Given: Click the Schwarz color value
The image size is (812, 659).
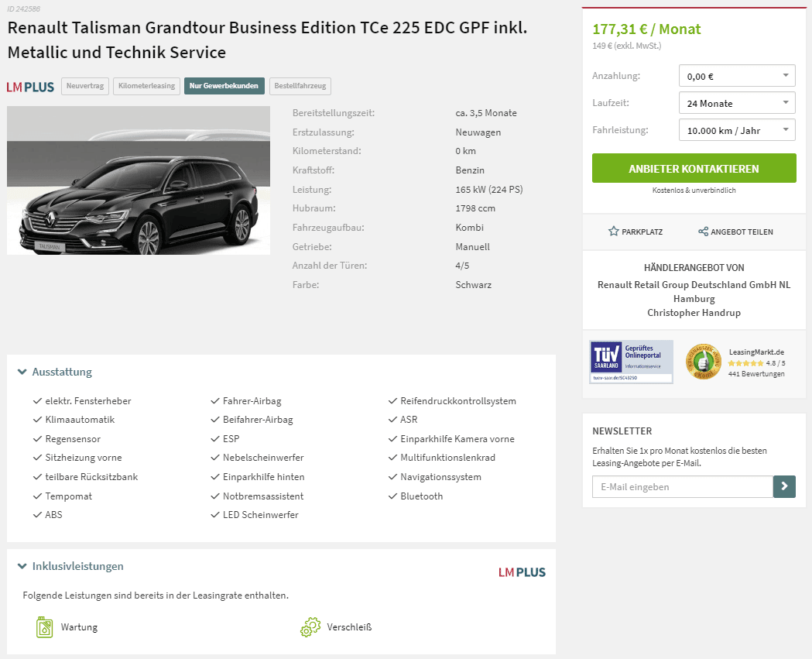Looking at the screenshot, I should click(473, 284).
